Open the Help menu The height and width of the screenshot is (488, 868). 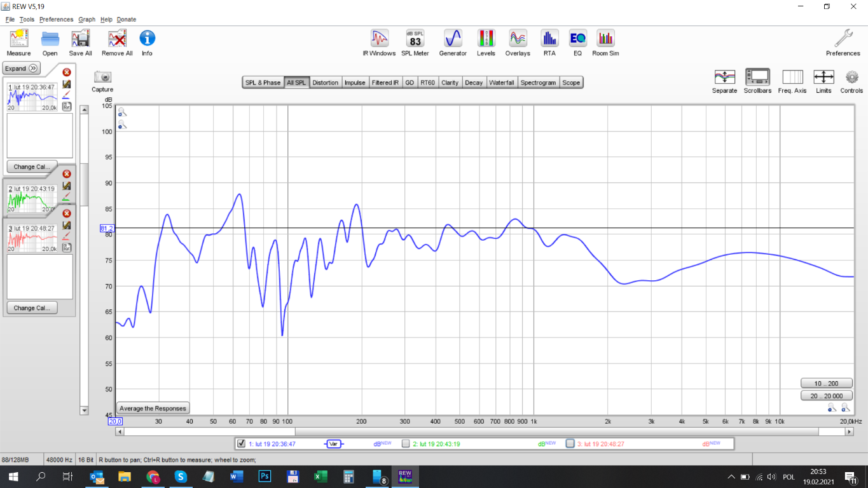click(x=106, y=19)
